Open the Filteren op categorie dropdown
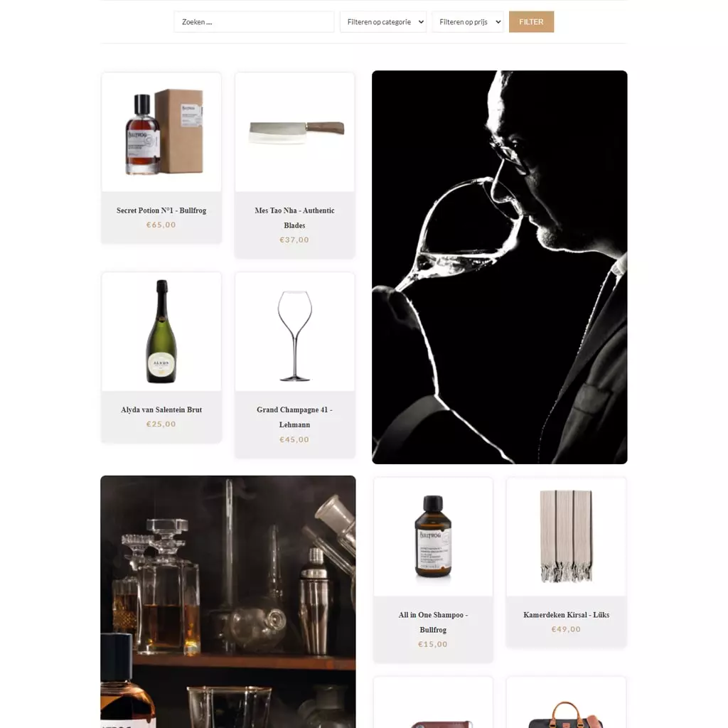 click(383, 22)
